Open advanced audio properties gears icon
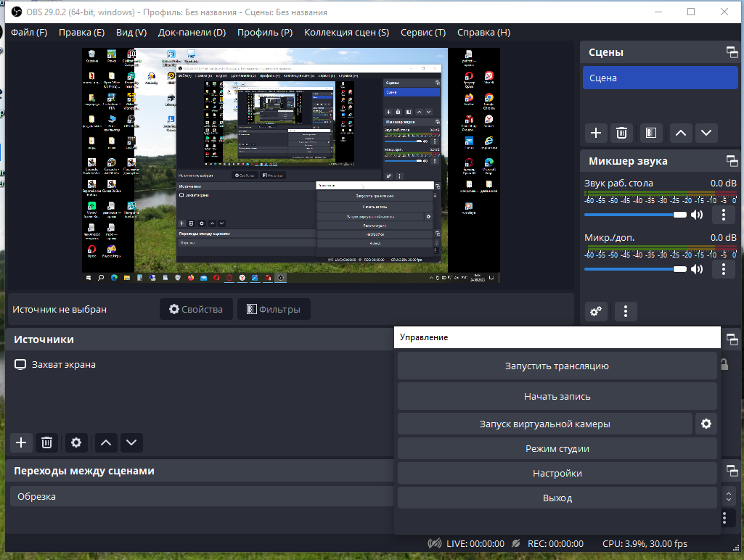 click(596, 311)
